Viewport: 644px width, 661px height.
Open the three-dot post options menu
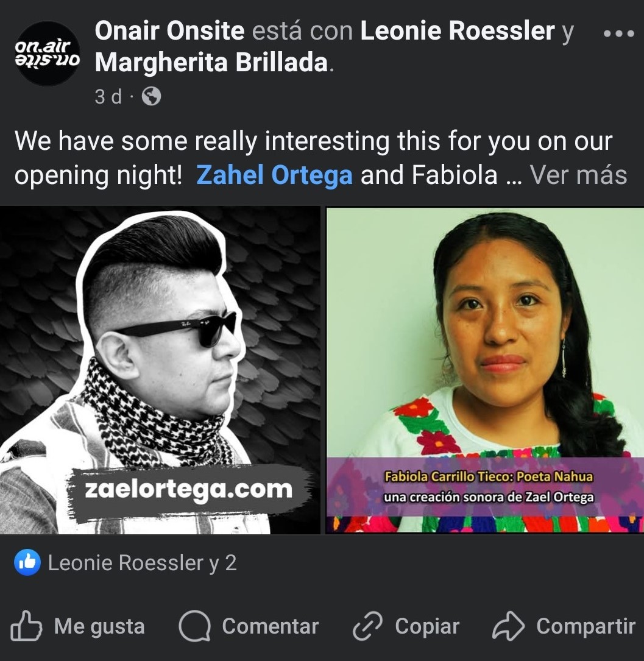[618, 34]
